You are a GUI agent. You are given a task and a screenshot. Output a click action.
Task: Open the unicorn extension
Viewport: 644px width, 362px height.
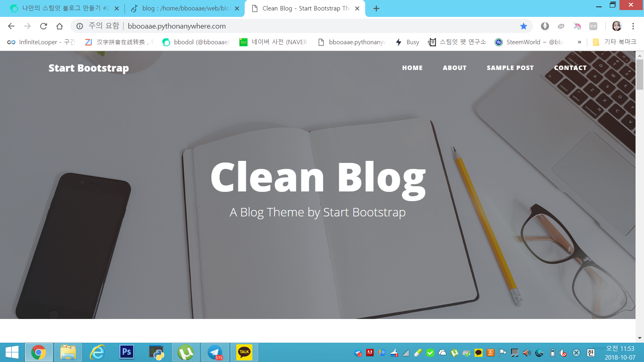click(577, 26)
